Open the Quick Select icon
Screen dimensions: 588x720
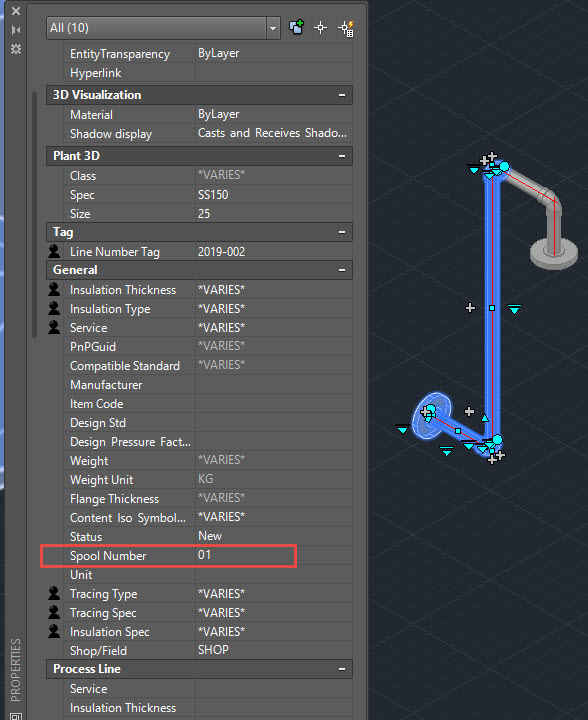point(346,28)
